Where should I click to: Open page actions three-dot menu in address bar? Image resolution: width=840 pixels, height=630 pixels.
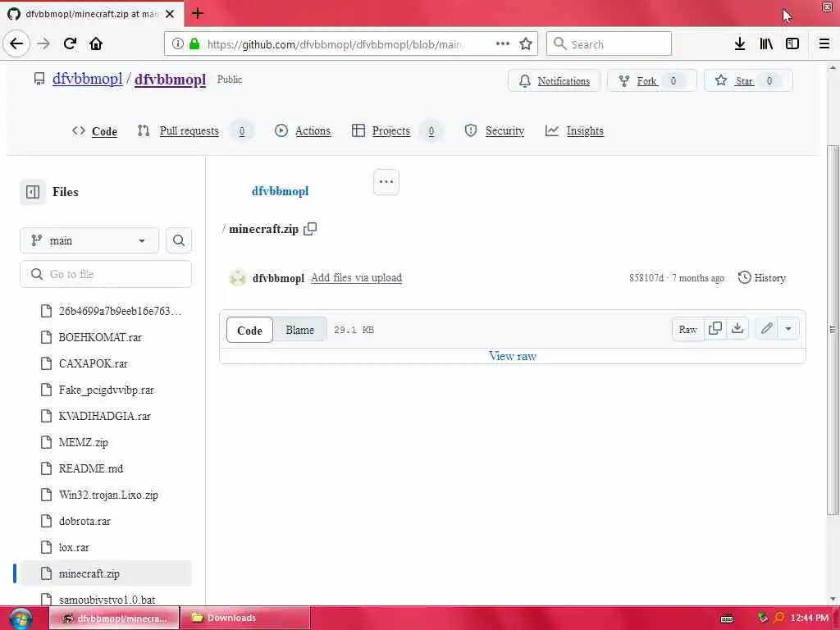503,43
